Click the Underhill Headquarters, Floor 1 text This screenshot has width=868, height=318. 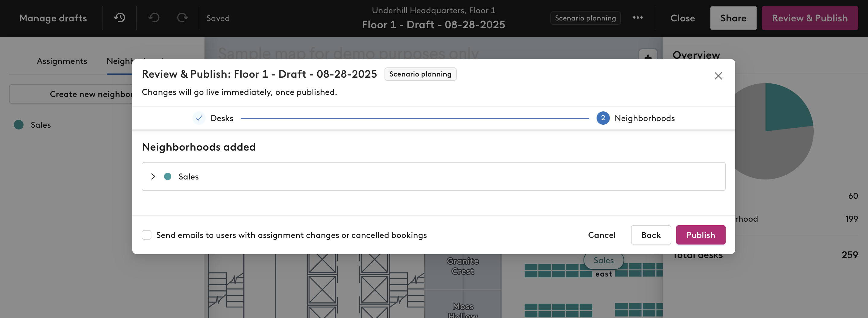tap(433, 10)
